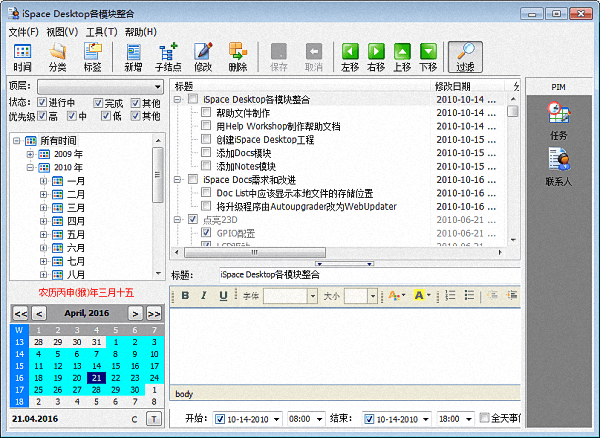Image resolution: width=600 pixels, height=438 pixels.
Task: Uncheck the 低 priority checkbox
Action: [x=106, y=116]
